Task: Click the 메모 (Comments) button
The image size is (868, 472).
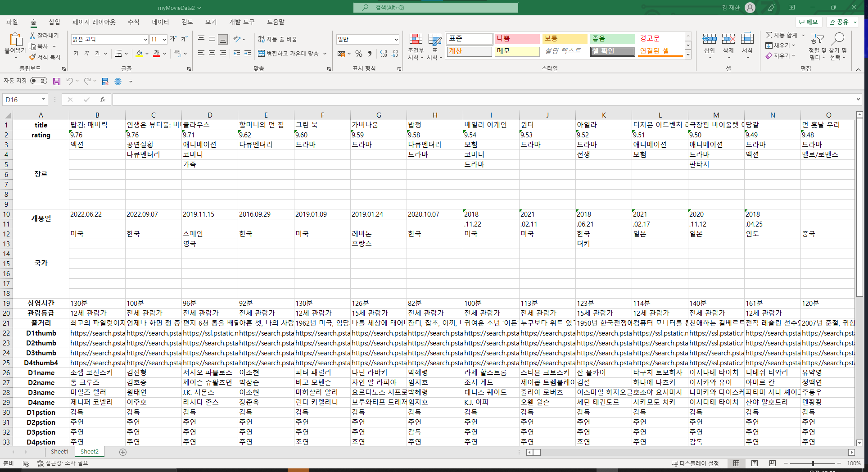Action: [x=809, y=22]
